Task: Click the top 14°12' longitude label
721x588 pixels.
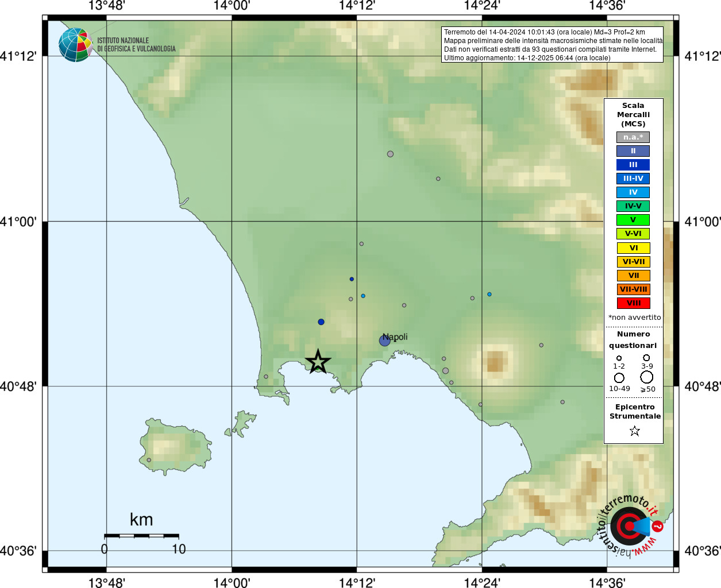Action: [x=357, y=6]
